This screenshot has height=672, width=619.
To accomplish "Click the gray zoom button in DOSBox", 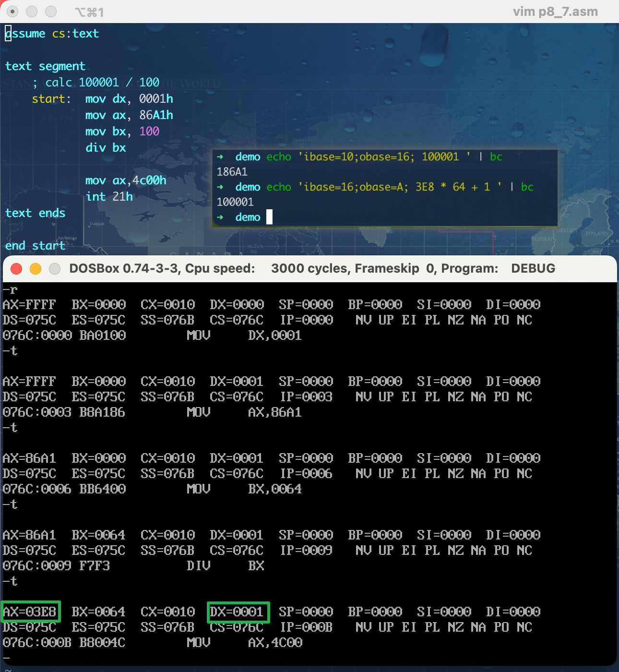I will 55,269.
